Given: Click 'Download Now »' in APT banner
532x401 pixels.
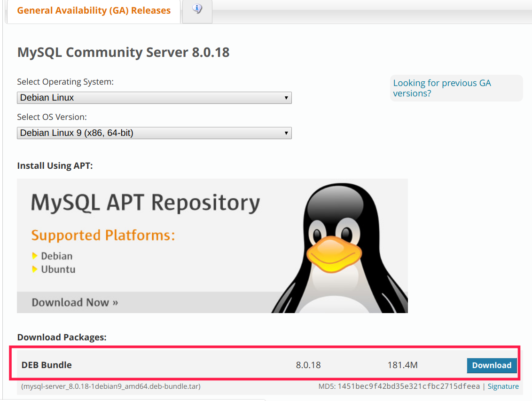Looking at the screenshot, I should [75, 302].
